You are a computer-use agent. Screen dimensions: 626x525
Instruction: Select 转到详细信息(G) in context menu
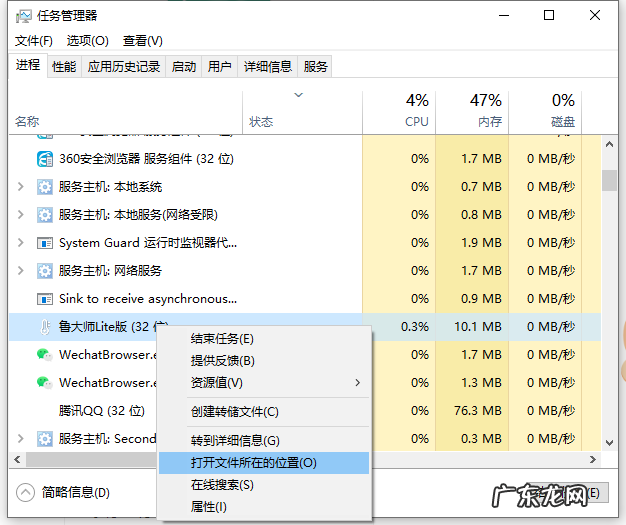coord(263,441)
